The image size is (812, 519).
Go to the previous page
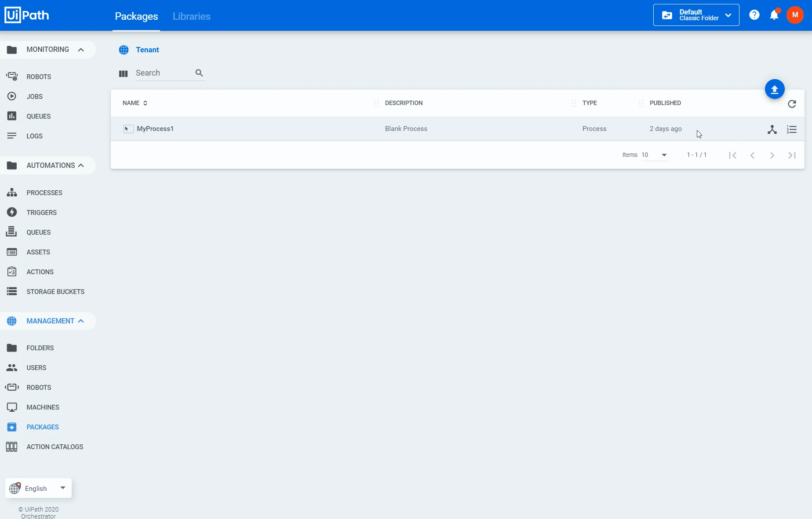click(752, 155)
